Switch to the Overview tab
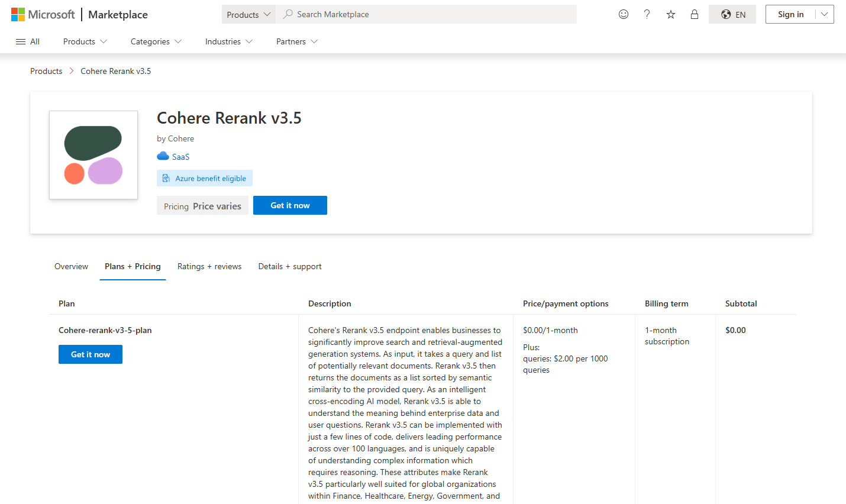This screenshot has width=846, height=504. 71,266
